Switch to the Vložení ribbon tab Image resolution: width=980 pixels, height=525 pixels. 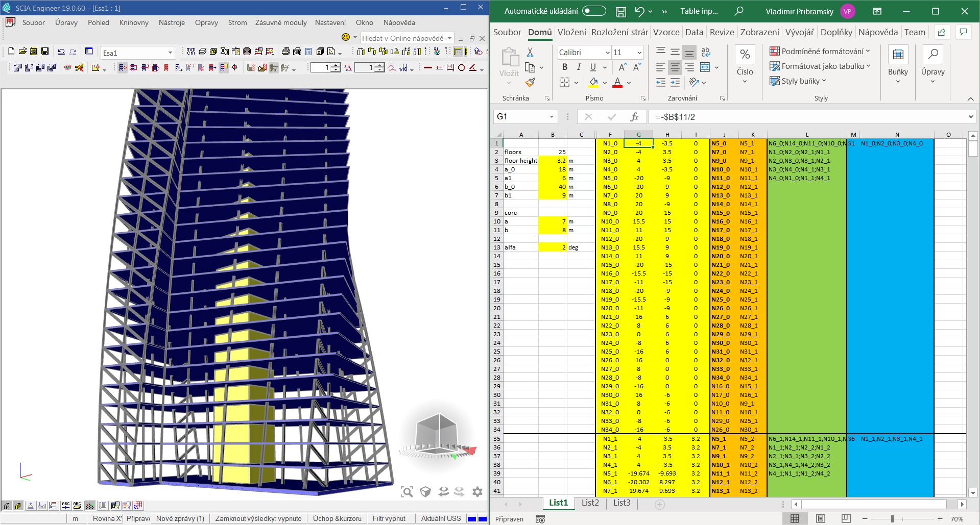(571, 32)
